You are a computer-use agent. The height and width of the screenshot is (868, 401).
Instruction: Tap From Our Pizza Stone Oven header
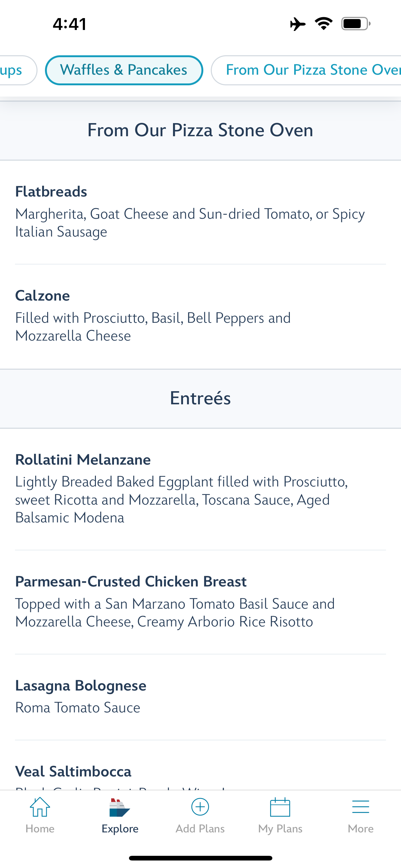200,130
